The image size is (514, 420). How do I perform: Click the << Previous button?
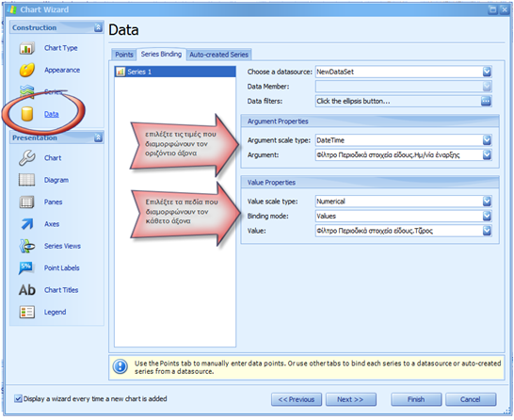tap(297, 399)
